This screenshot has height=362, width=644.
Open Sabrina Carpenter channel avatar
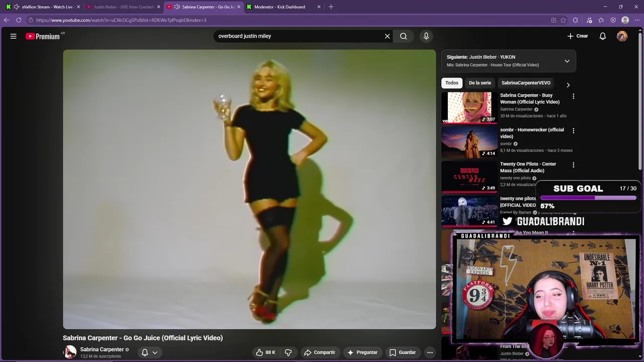tap(69, 352)
